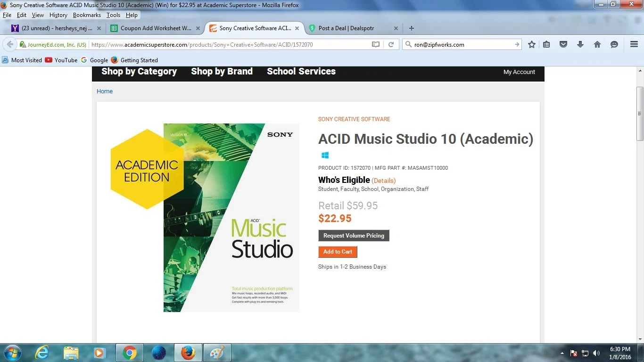Click the vertical scrollbar handle
The image size is (644, 362).
click(x=640, y=114)
